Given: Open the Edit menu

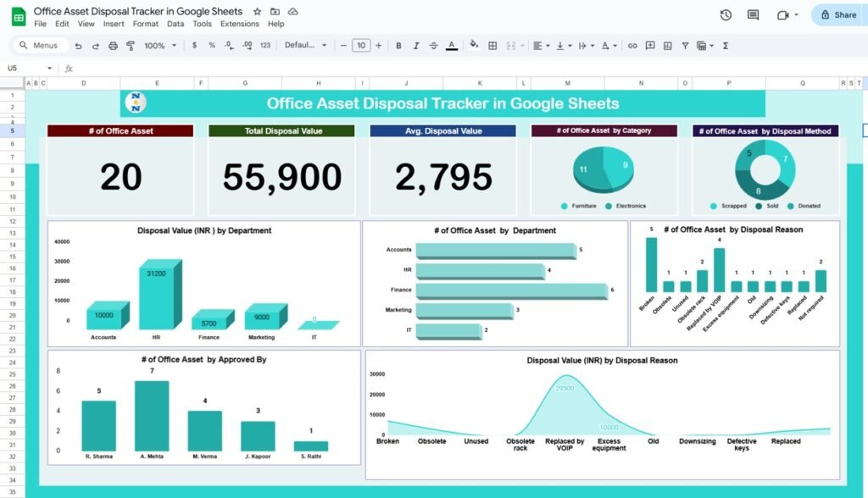Looking at the screenshot, I should [x=62, y=24].
